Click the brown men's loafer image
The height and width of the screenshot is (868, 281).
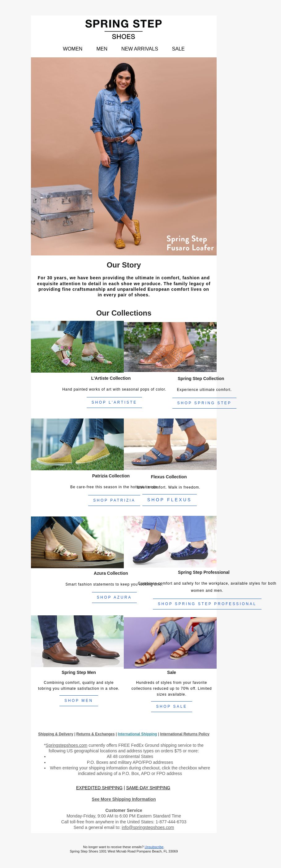[x=77, y=641]
